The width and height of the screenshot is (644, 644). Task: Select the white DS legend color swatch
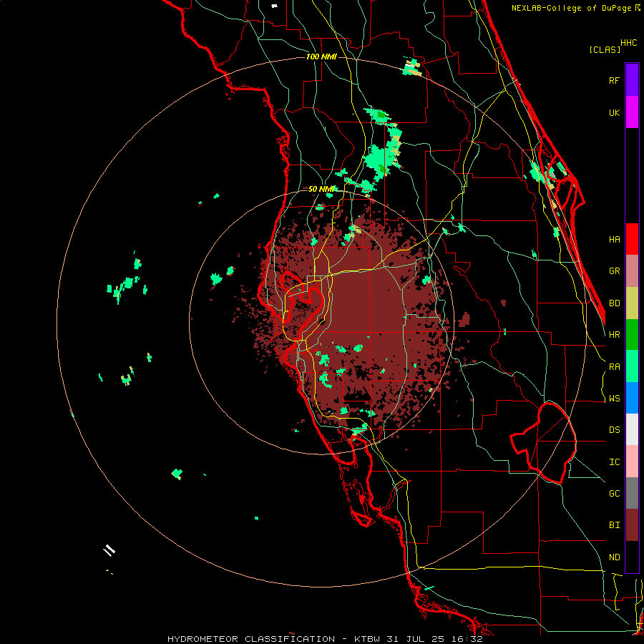(x=632, y=429)
